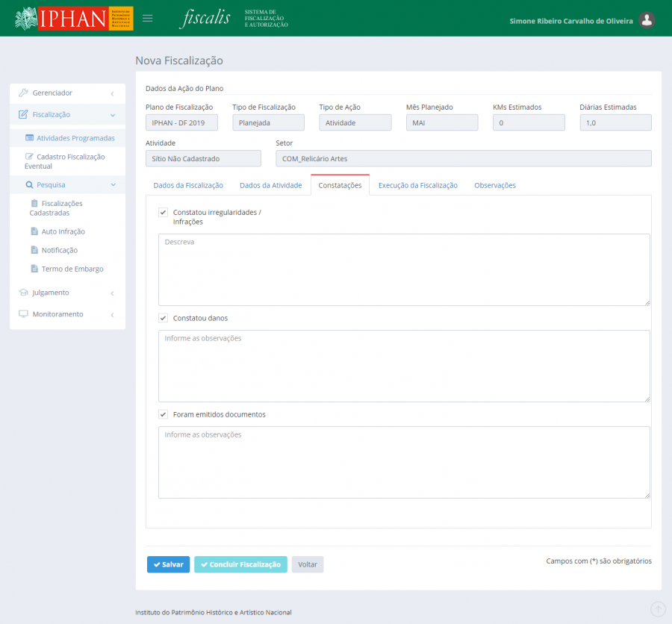Click the user avatar icon
Screen dimensions: 672x624
coord(647,20)
